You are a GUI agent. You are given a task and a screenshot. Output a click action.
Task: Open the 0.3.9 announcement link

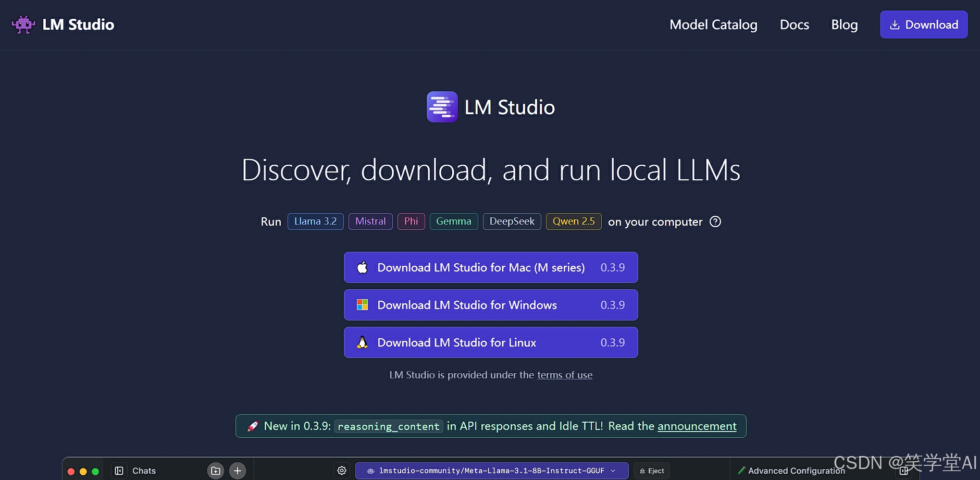click(697, 426)
